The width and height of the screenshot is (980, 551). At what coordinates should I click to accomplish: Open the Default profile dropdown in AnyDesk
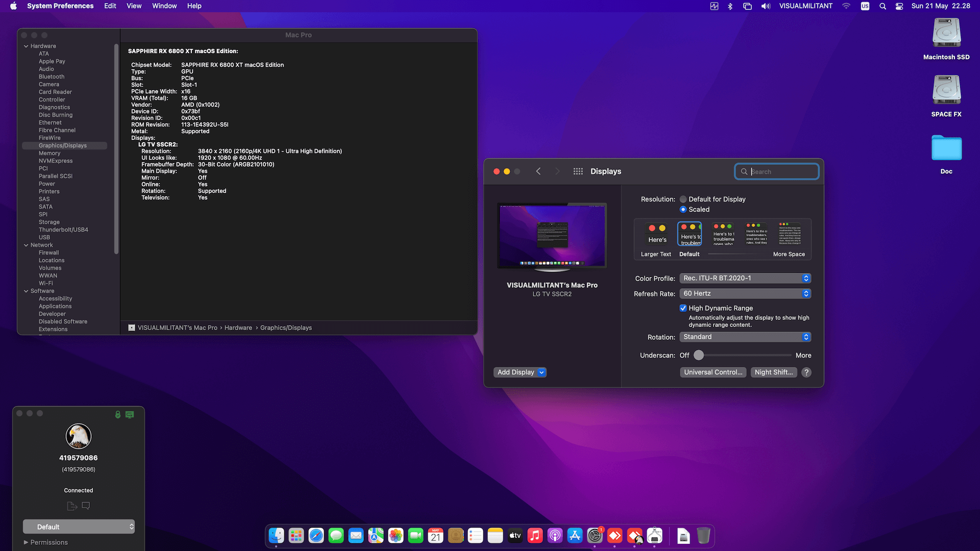79,527
